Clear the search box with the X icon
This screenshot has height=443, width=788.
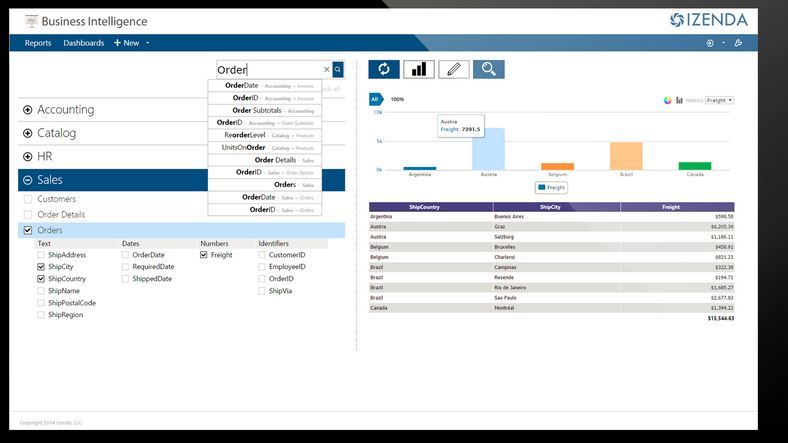pyautogui.click(x=326, y=70)
